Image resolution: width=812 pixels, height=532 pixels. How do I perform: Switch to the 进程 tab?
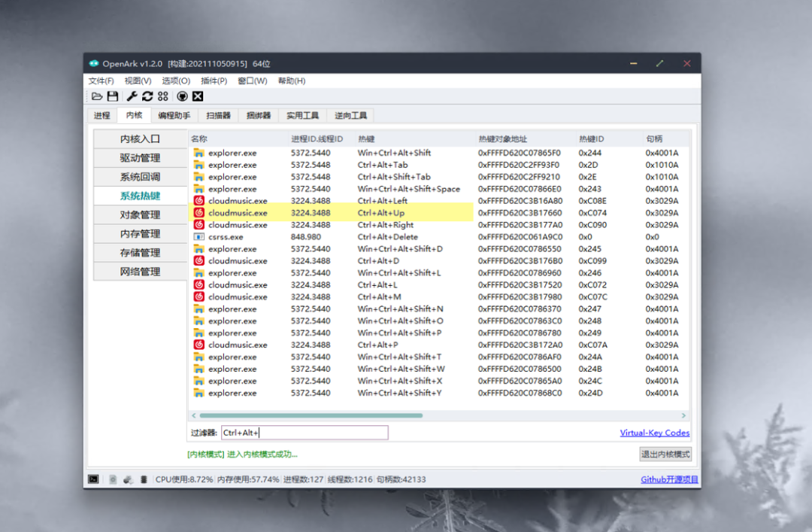(x=101, y=115)
